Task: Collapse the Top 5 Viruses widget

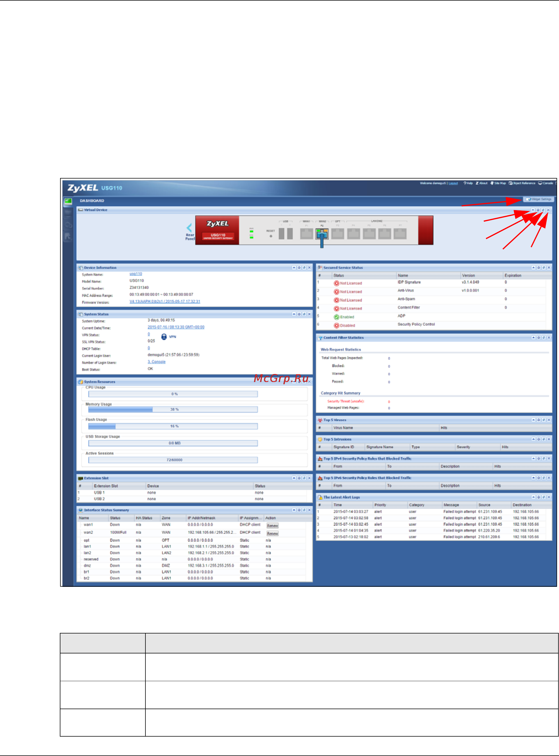Action: pos(533,420)
